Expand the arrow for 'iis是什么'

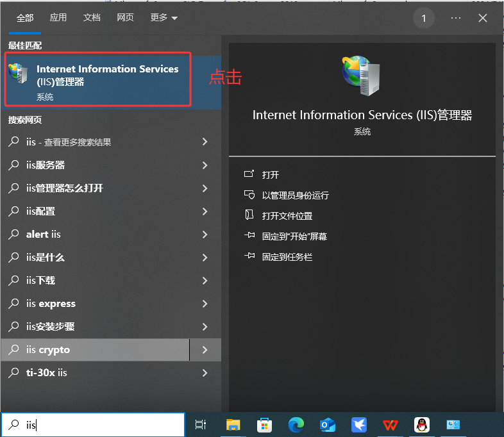click(205, 258)
